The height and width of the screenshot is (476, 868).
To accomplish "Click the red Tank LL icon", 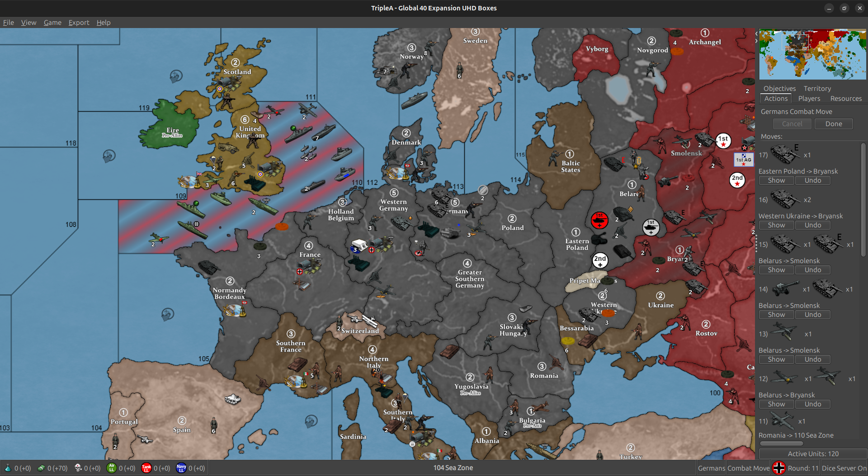I will (x=146, y=468).
